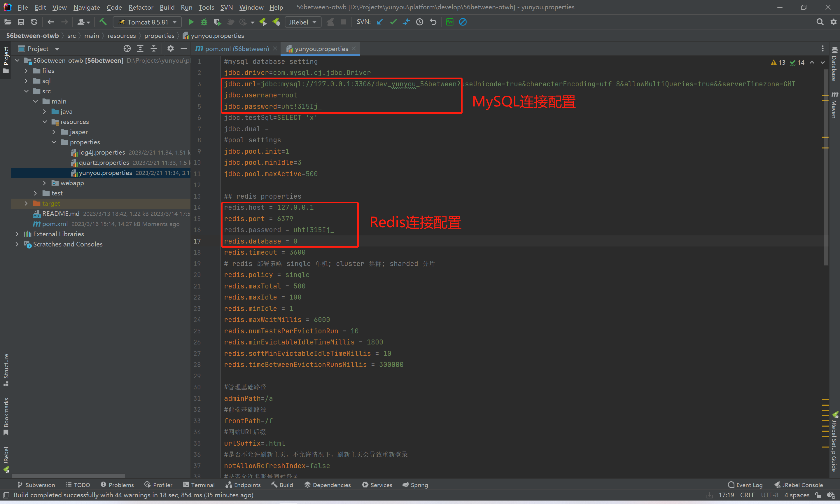Click Collapse All in Project panel

coord(153,49)
